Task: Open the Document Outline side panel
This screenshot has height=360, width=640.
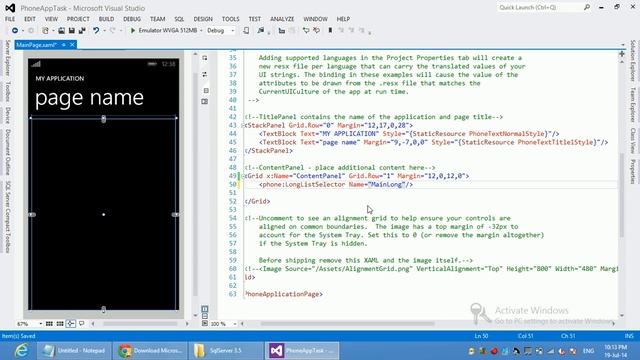Action: (x=7, y=152)
